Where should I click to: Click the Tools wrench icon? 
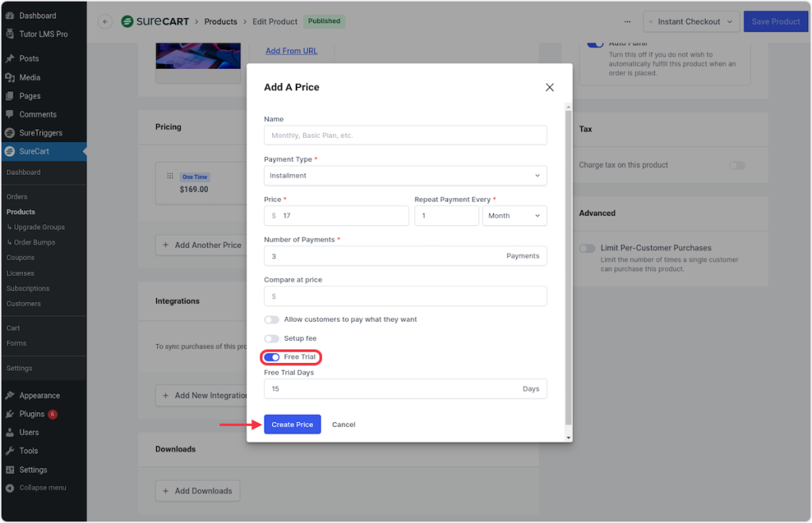[x=10, y=451]
